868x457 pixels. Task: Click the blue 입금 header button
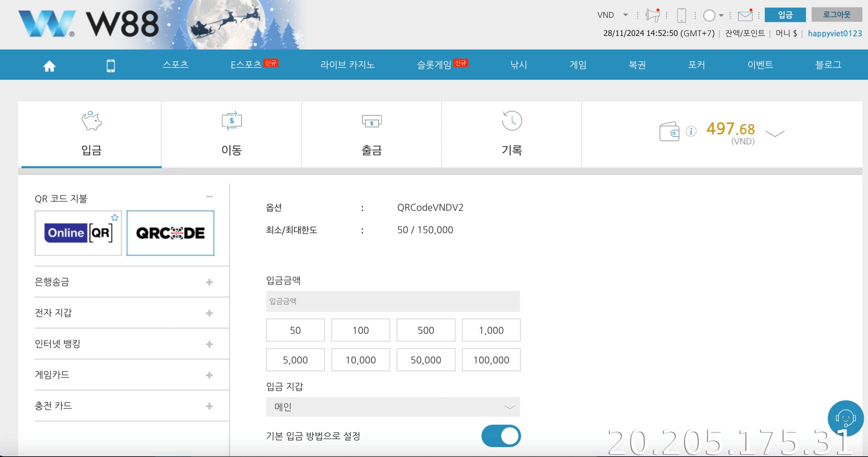click(x=785, y=15)
